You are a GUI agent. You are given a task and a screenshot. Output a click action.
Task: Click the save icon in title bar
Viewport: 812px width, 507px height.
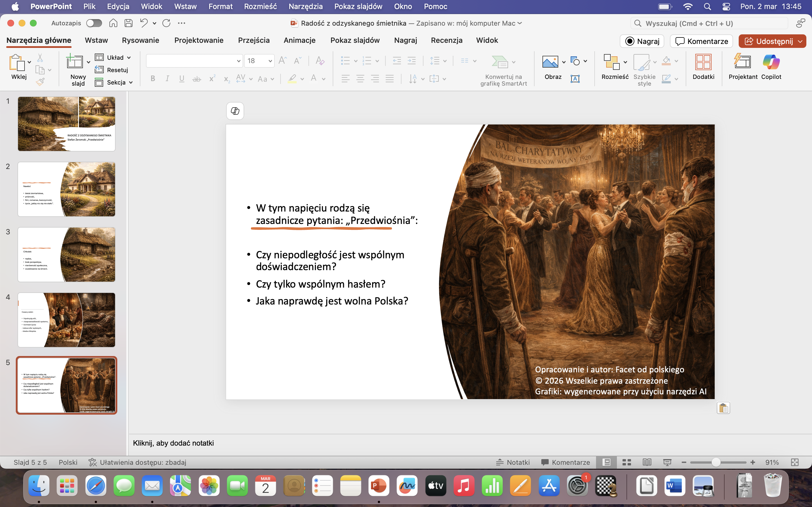coord(129,23)
